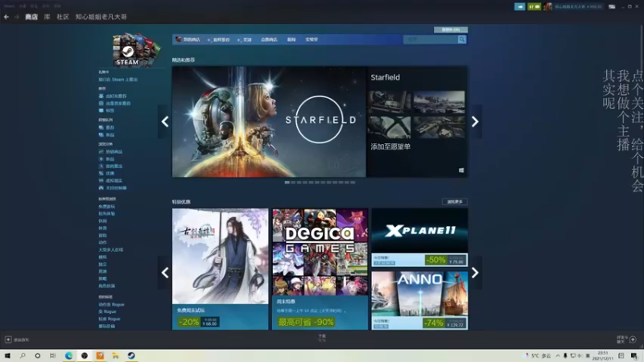The image size is (644, 362).
Task: Show next special offers with right chevron
Action: click(475, 273)
